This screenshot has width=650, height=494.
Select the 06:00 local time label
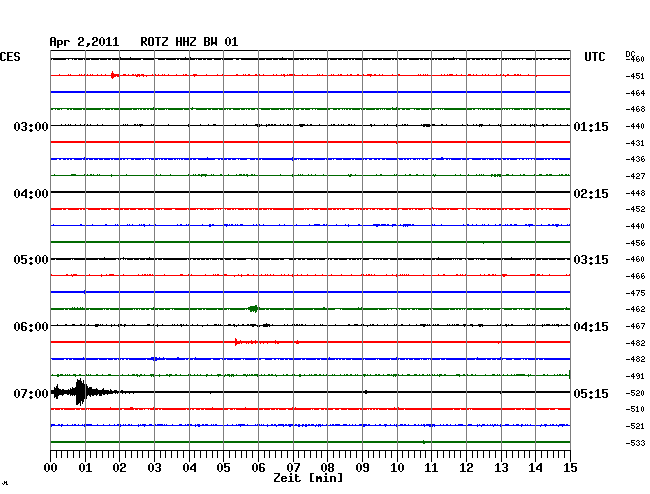coord(31,327)
